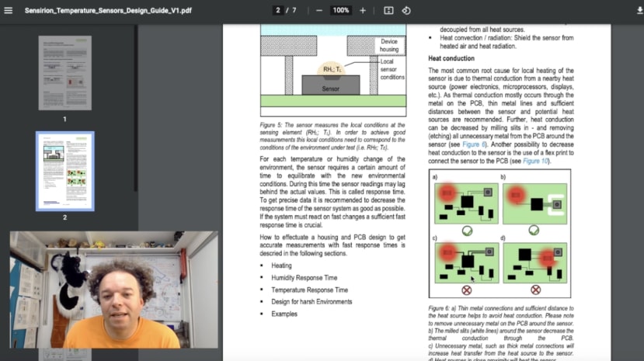Click the 'Heating' bullet item
The height and width of the screenshot is (361, 644).
click(281, 266)
